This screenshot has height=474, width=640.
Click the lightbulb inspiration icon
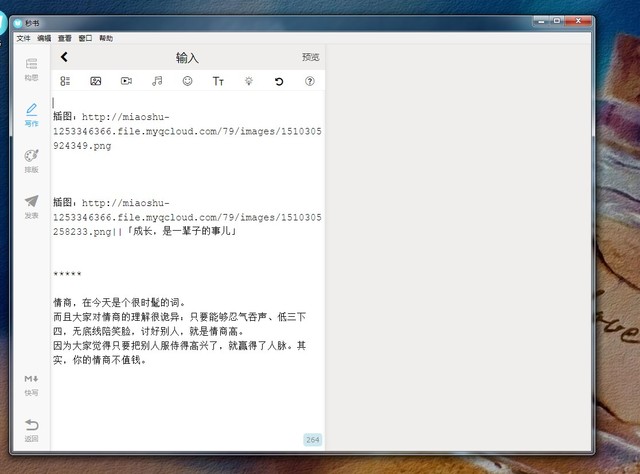point(249,81)
